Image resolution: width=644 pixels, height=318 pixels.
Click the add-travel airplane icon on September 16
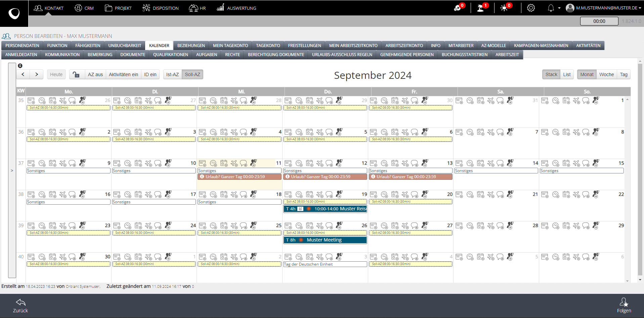coord(63,195)
